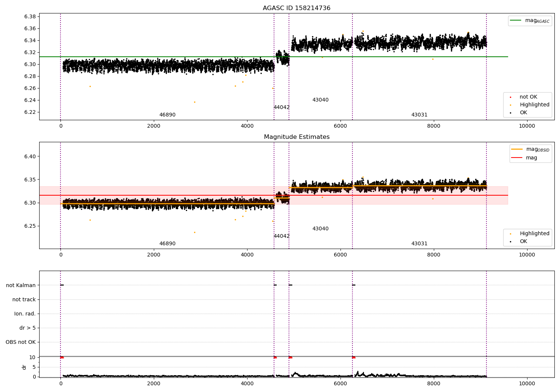The image size is (560, 392).
Task: Click the 'not OK' legend entry in top plot
Action: pos(528,97)
